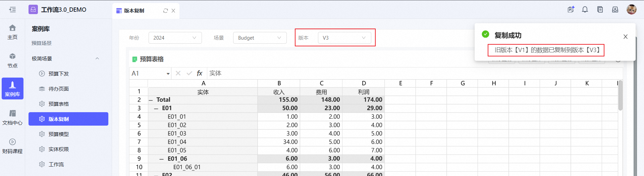
Task: Open 文档中心 from the left rail
Action: click(12, 117)
